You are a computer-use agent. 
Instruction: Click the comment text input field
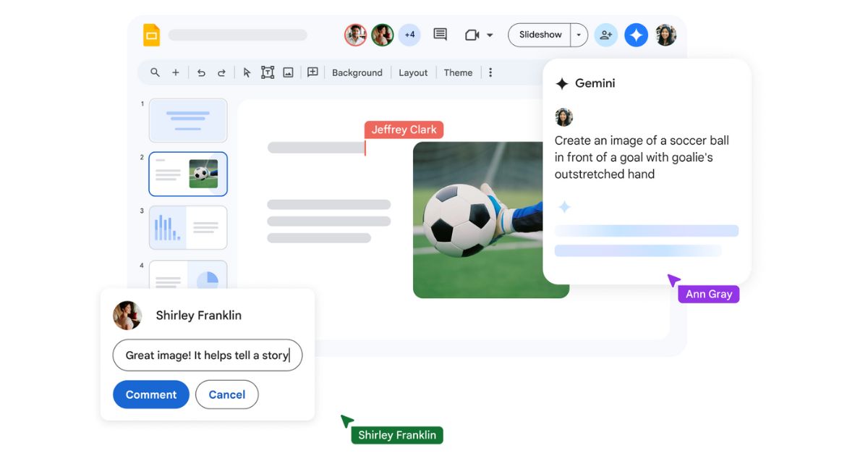207,355
